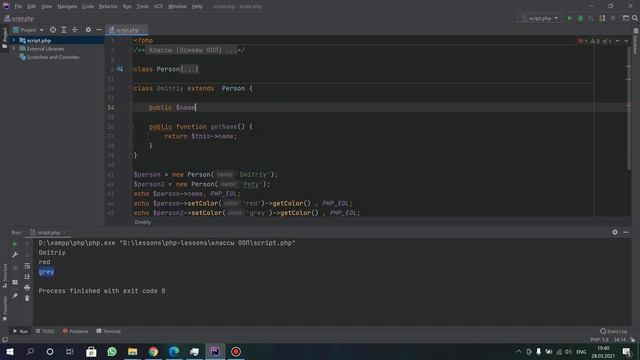Click Run with Coverage icon

[591, 18]
